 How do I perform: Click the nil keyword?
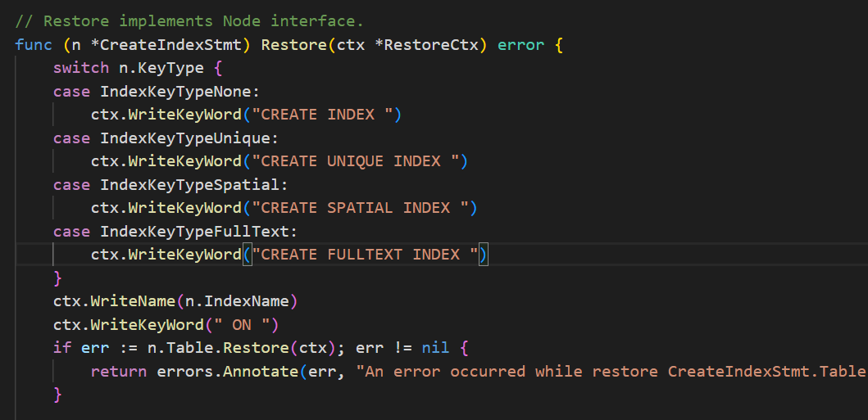(435, 349)
